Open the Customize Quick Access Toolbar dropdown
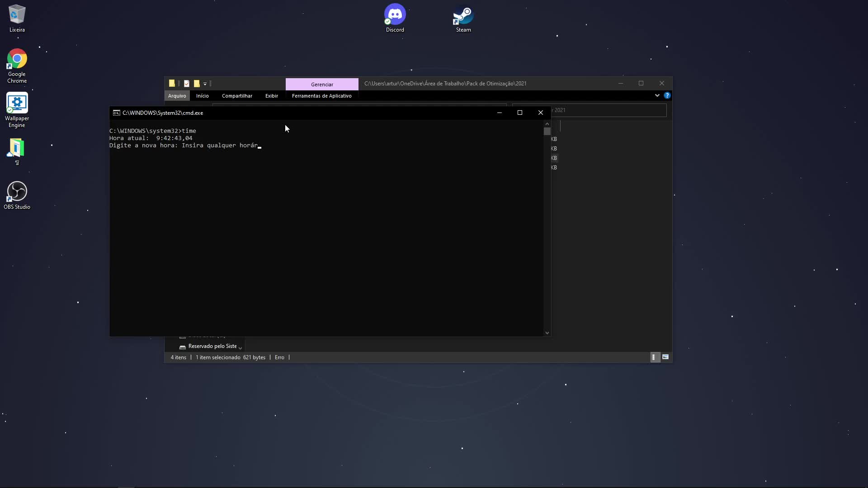 (205, 84)
